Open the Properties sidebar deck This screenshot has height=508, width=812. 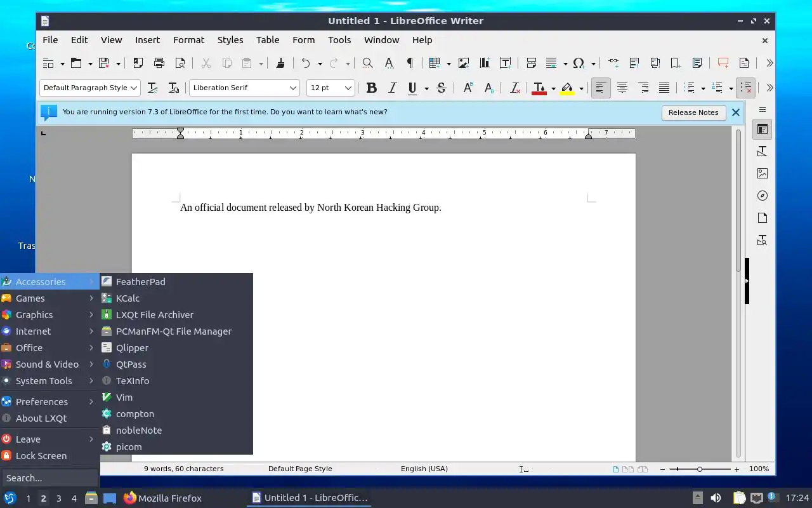(x=763, y=130)
